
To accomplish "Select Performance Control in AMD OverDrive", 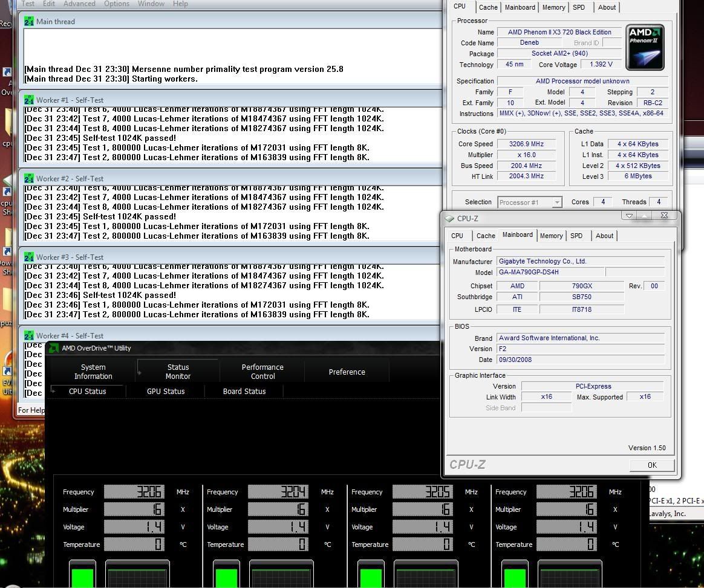I will click(x=262, y=372).
